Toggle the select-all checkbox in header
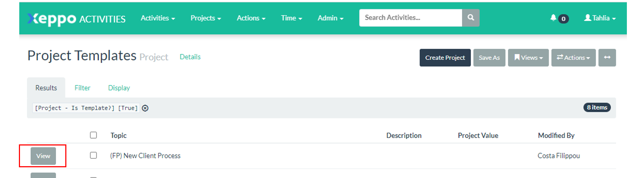The image size is (644, 178). point(93,135)
